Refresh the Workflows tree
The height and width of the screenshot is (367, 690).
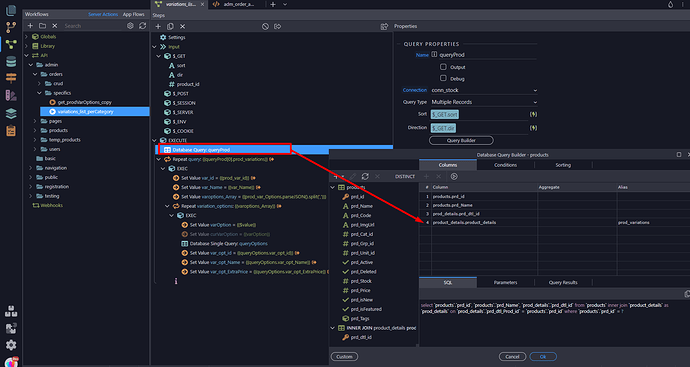click(143, 26)
